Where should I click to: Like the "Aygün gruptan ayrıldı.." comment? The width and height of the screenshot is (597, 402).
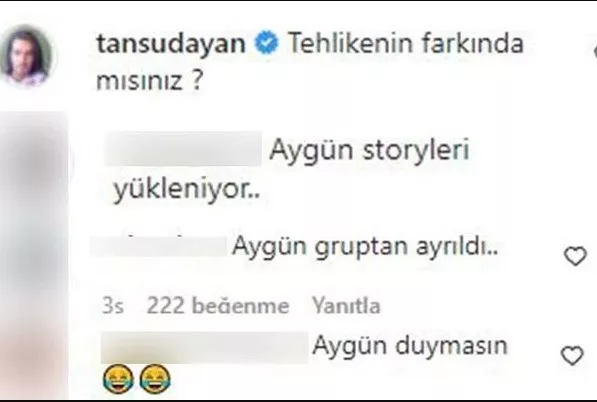point(575,256)
